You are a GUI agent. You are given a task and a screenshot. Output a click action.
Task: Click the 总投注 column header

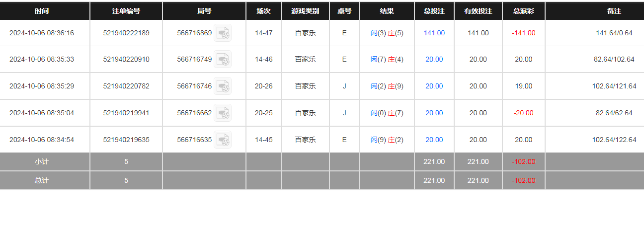pos(434,11)
